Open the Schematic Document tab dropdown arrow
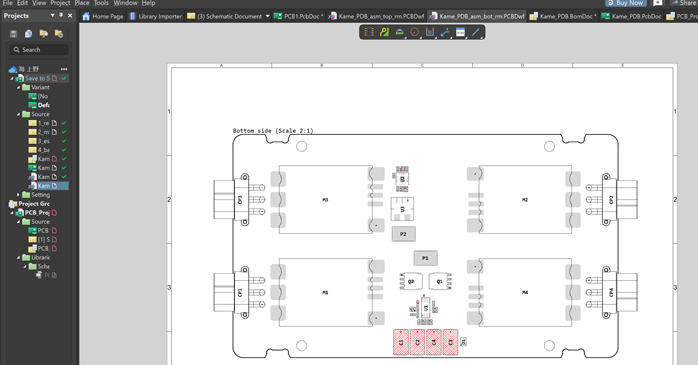 tap(268, 16)
